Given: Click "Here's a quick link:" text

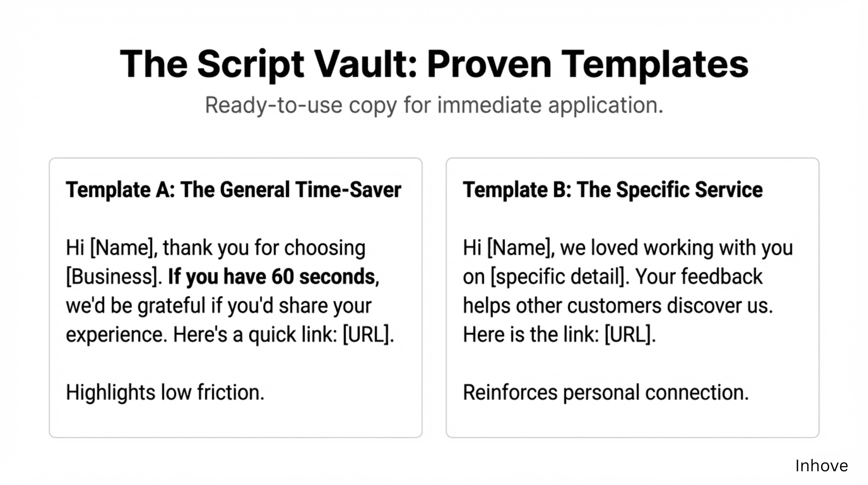Looking at the screenshot, I should click(256, 335).
